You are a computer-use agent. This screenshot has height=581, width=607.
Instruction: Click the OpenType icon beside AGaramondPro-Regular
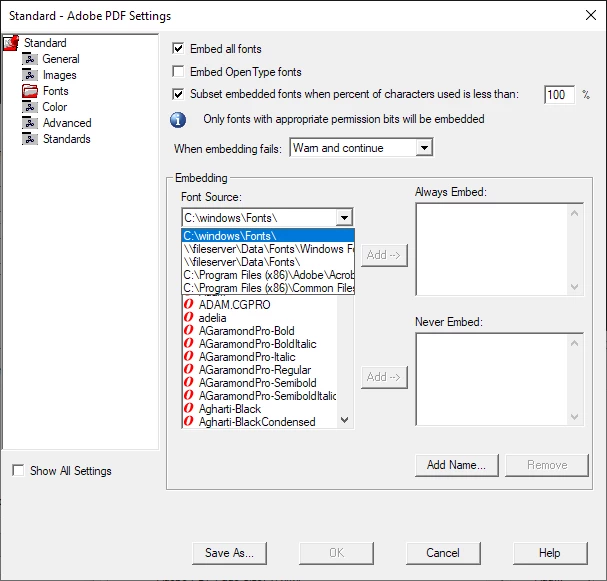coord(189,369)
